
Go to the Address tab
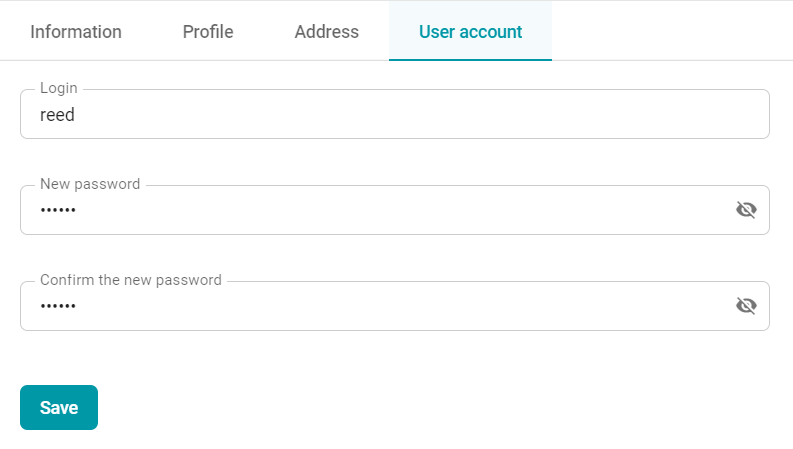coord(327,31)
